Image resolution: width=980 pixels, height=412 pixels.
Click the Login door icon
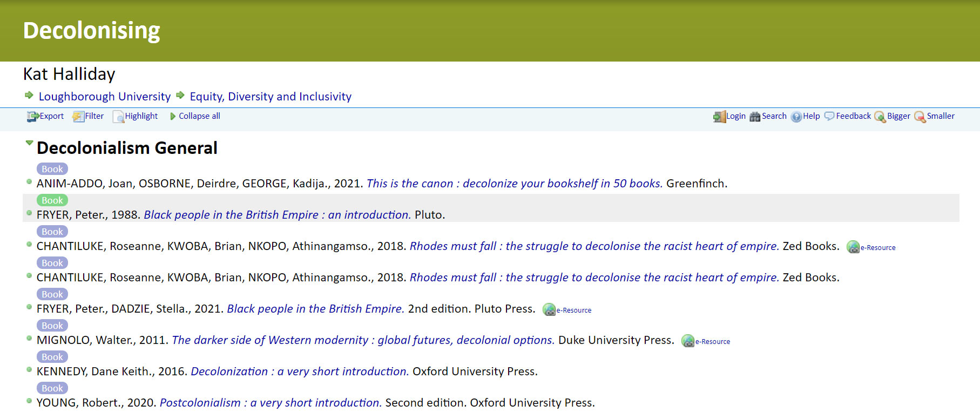[x=719, y=116]
